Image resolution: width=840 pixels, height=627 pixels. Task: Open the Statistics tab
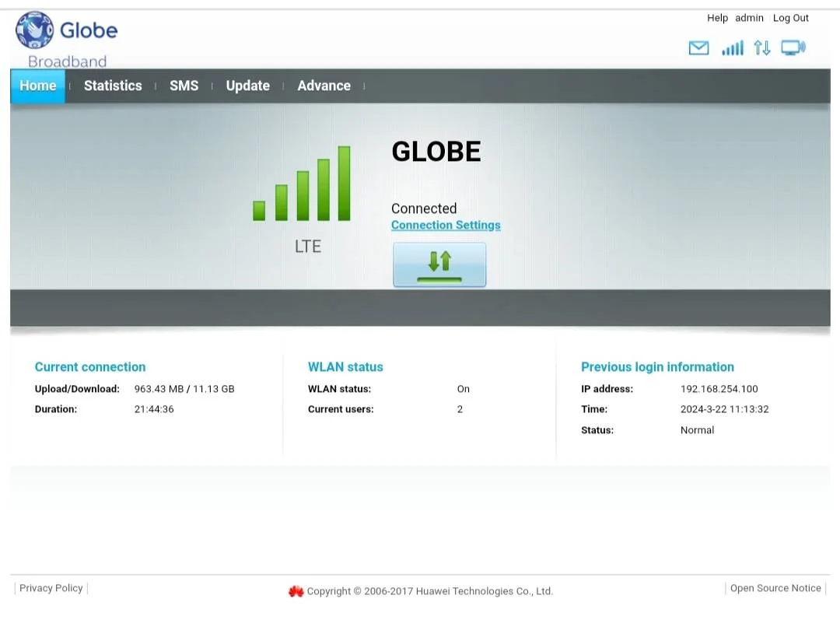113,86
